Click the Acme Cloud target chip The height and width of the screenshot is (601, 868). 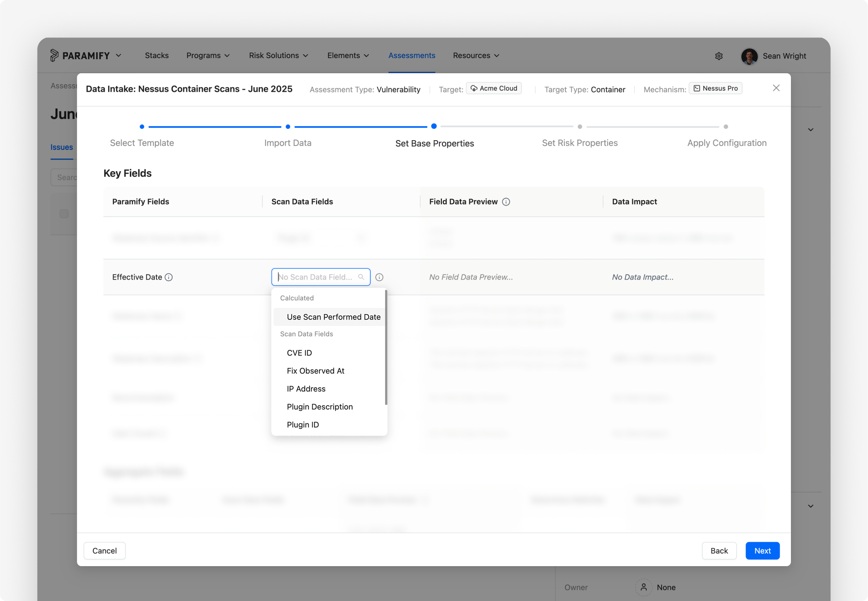(493, 88)
